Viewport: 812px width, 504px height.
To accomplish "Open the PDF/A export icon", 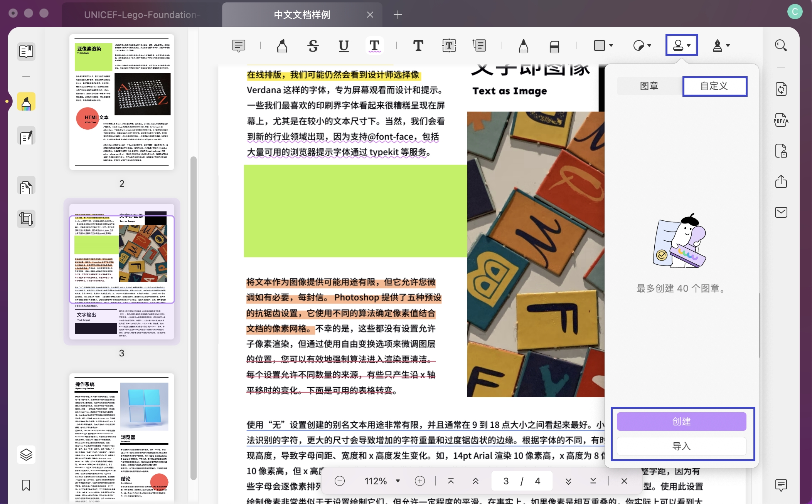I will (781, 120).
